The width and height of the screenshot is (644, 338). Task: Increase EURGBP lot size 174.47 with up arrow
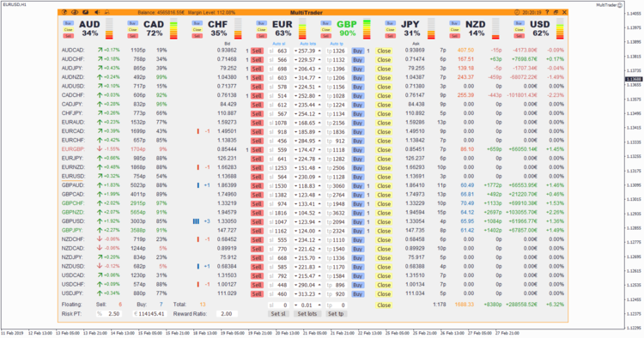[x=319, y=150]
